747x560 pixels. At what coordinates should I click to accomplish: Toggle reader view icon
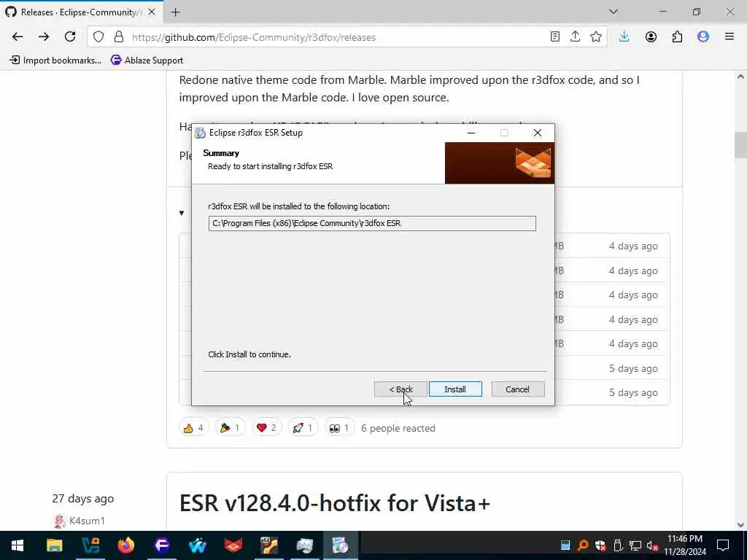(554, 36)
